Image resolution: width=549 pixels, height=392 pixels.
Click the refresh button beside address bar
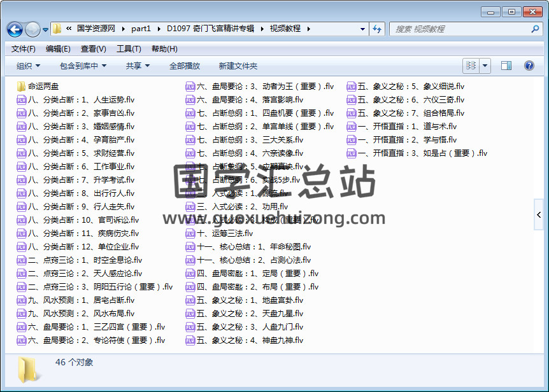pos(377,29)
